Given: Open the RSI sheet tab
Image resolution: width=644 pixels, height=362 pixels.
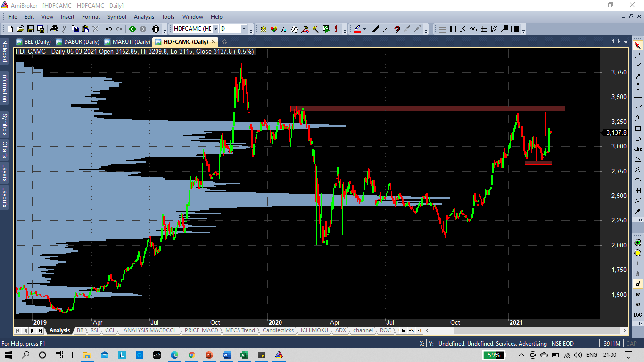Looking at the screenshot, I should [94, 330].
